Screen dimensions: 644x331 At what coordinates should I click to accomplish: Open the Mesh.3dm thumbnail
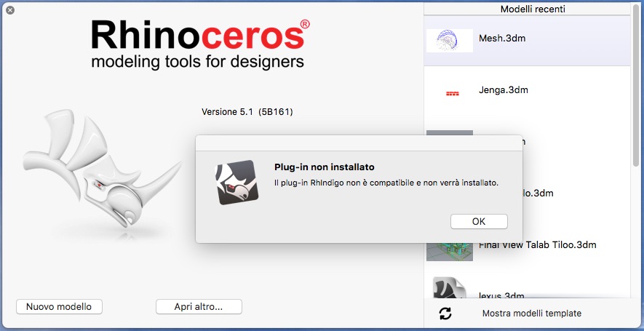pos(449,40)
